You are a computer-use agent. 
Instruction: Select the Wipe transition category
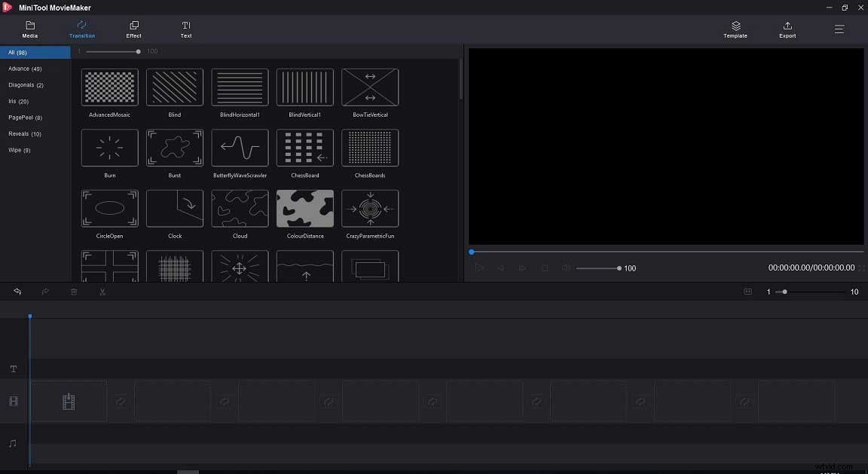pyautogui.click(x=18, y=150)
